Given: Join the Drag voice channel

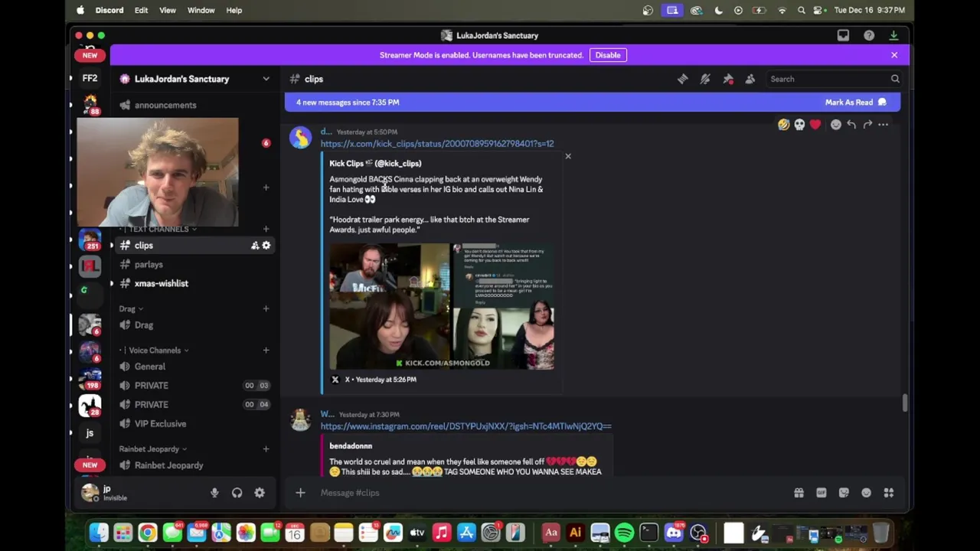Looking at the screenshot, I should [x=194, y=325].
